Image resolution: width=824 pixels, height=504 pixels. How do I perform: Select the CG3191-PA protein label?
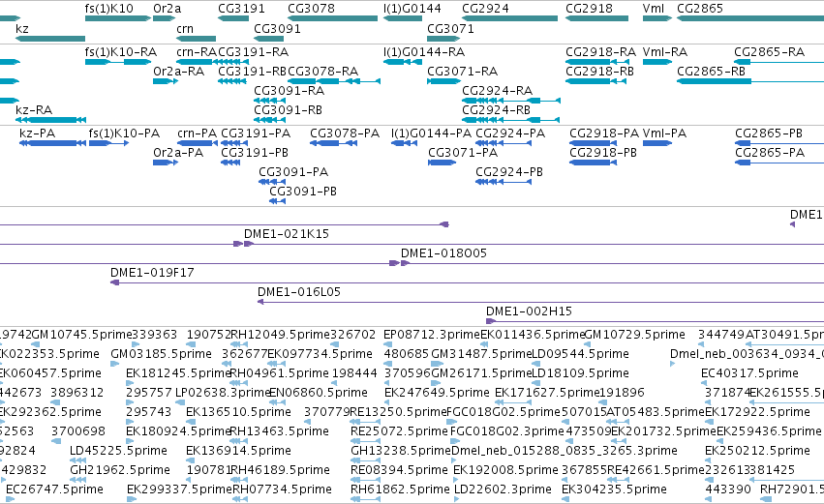256,133
